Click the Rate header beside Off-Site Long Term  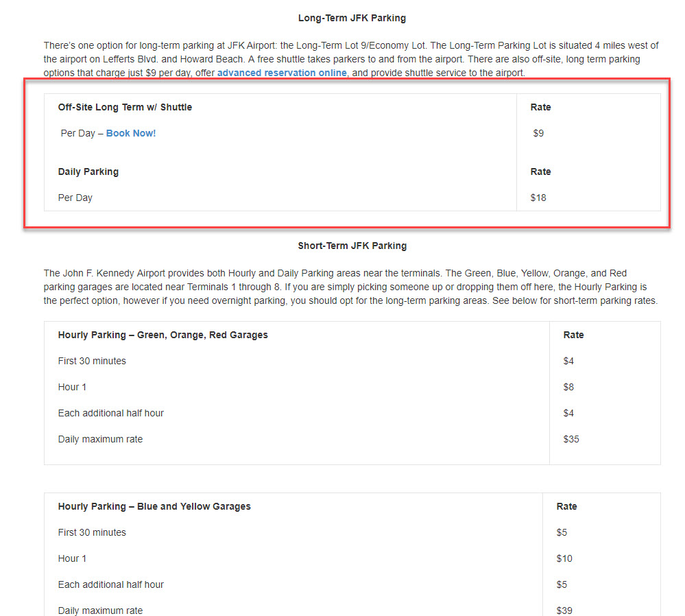(x=540, y=107)
